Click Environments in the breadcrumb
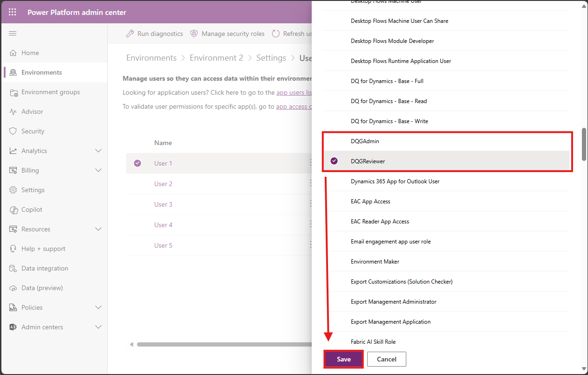 coord(151,58)
